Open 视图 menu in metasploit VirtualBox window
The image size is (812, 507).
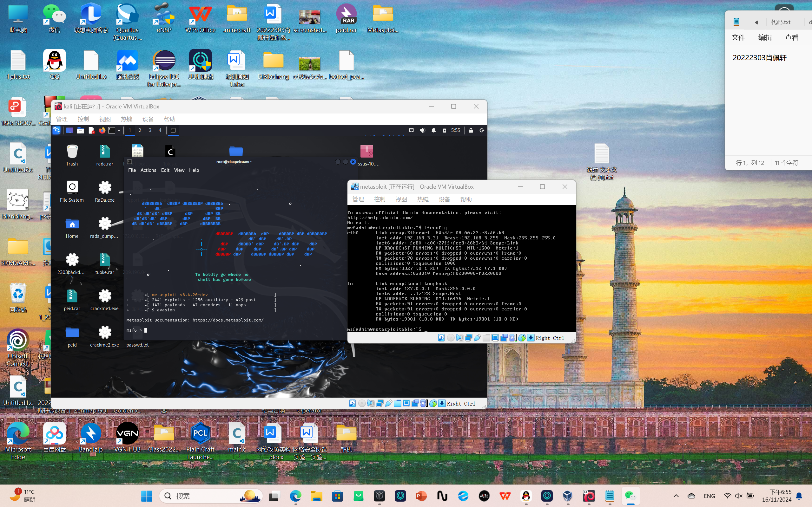[x=401, y=199]
